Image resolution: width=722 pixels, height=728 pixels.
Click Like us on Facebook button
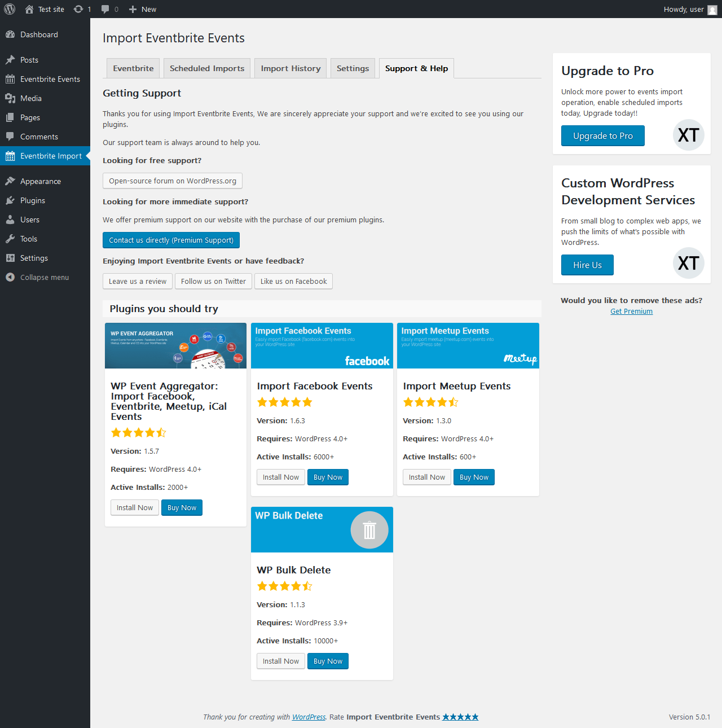293,281
